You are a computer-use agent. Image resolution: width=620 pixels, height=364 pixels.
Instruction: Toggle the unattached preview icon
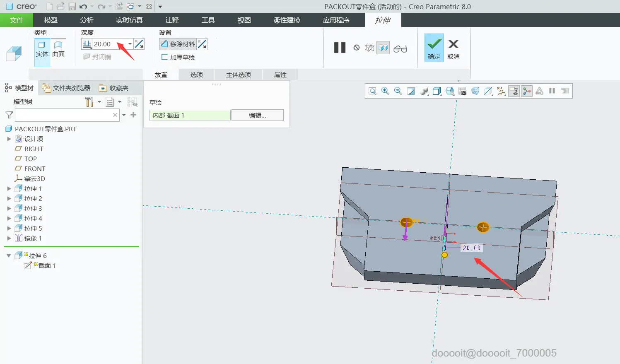point(369,48)
